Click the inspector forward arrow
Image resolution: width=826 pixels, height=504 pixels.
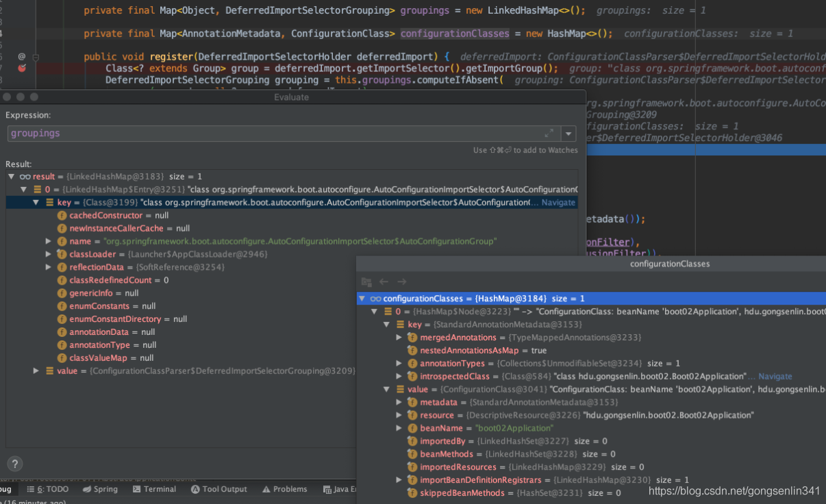point(402,281)
